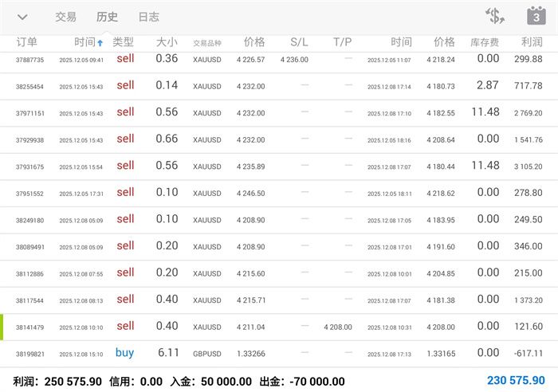Screen dimensions: 558x392
Task: Click the 出金 amount -70 000.00
Action: [317, 382]
